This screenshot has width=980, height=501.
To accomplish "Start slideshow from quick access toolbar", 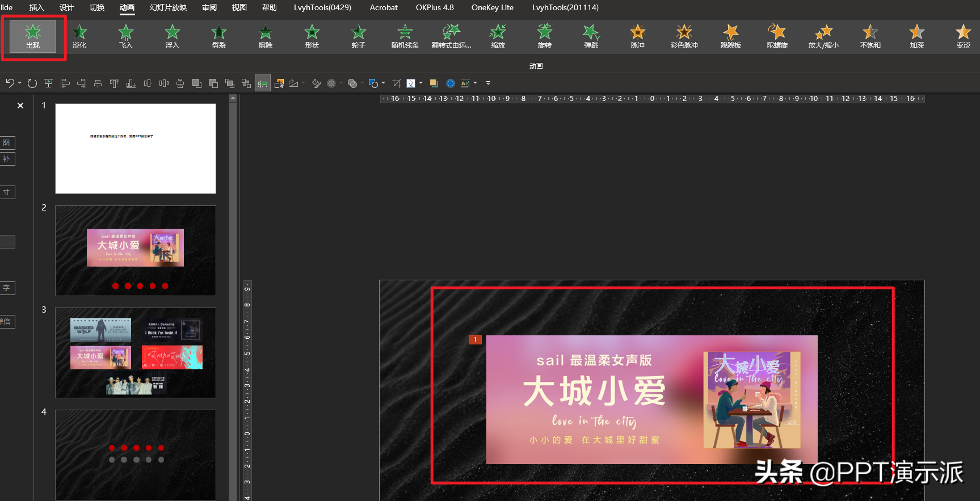I will coord(48,83).
